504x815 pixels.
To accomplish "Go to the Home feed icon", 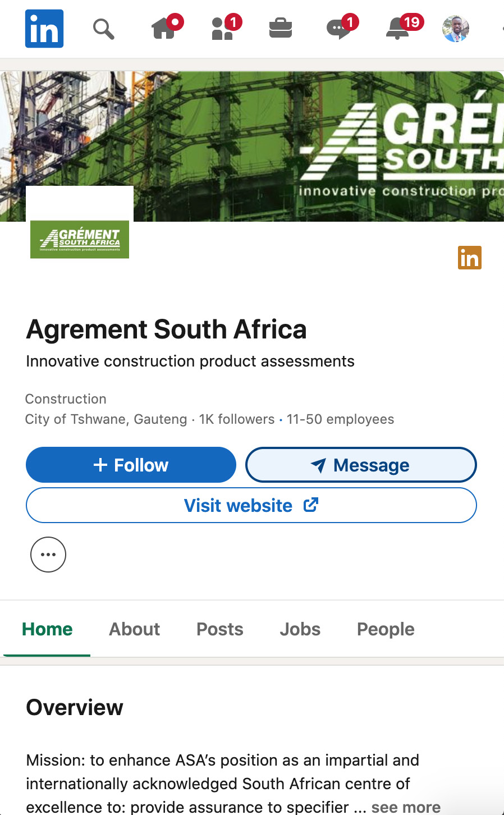I will click(x=164, y=29).
